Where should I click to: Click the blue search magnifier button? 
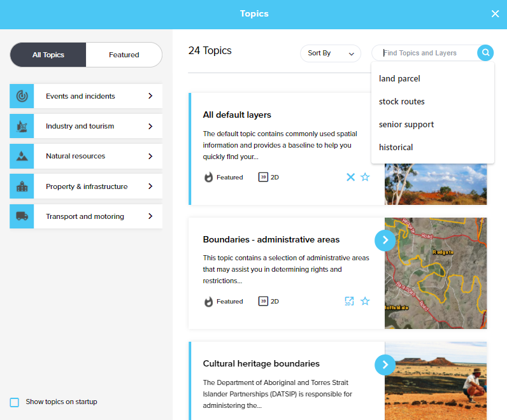coord(485,53)
